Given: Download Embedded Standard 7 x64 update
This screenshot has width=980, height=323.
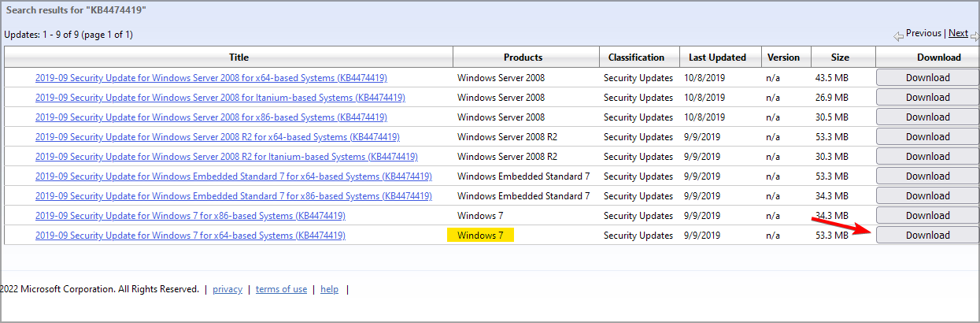Looking at the screenshot, I should 927,176.
